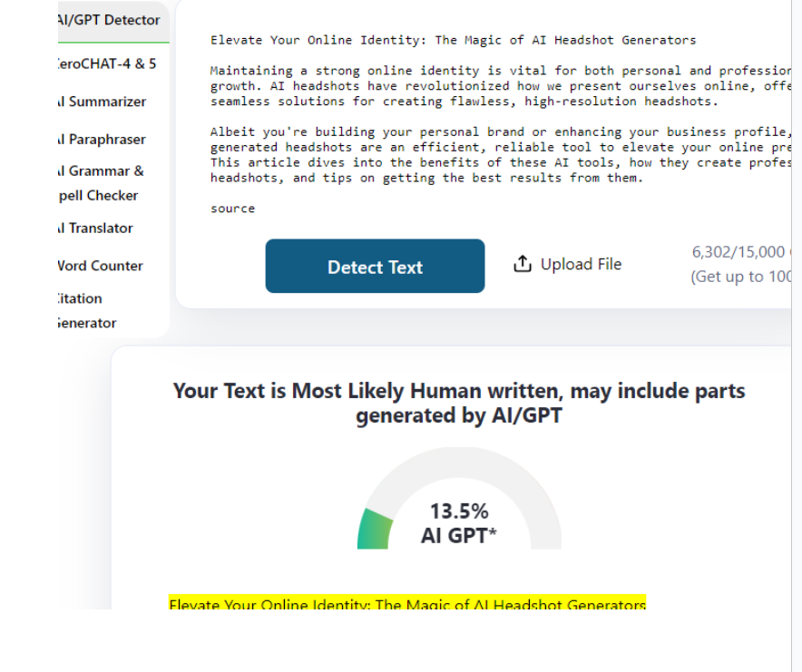Viewport: 802px width, 672px height.
Task: Select Citation Generator in the sidebar
Action: click(x=87, y=310)
